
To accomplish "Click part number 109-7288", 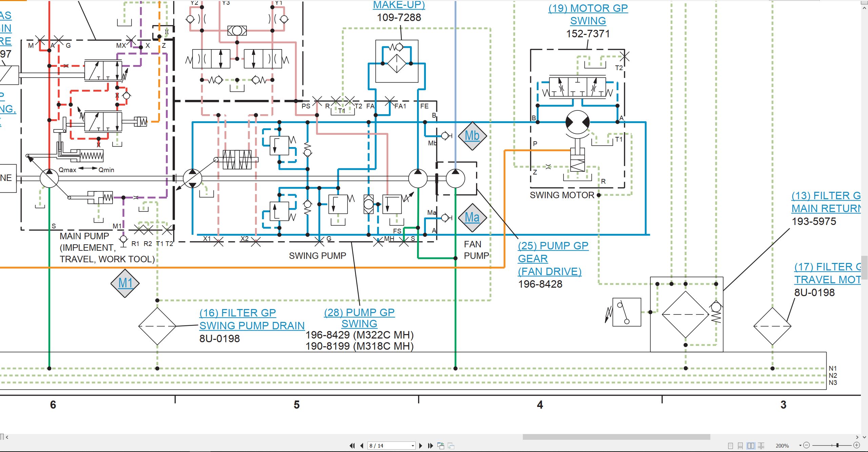I will pos(399,17).
